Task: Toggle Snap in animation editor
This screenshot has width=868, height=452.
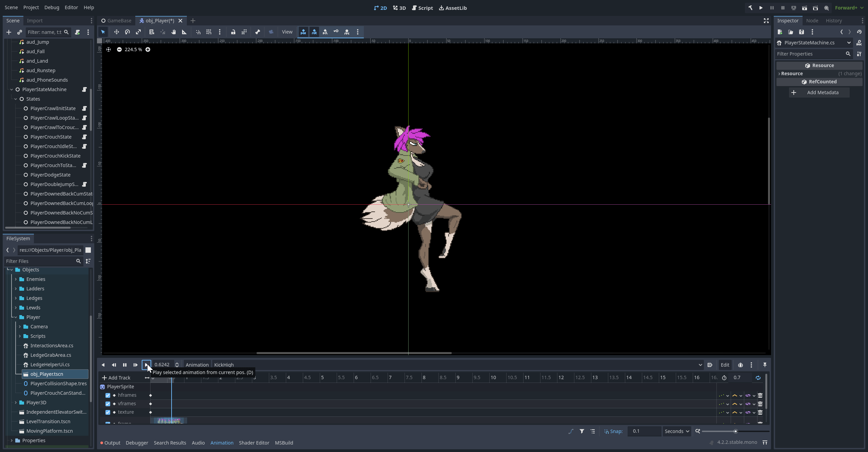Action: (613, 431)
